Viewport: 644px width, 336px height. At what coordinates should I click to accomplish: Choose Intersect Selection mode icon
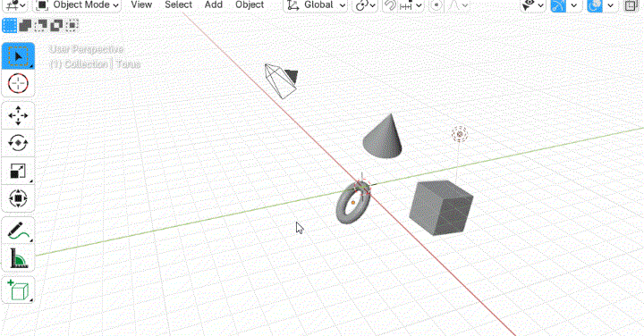click(x=72, y=25)
